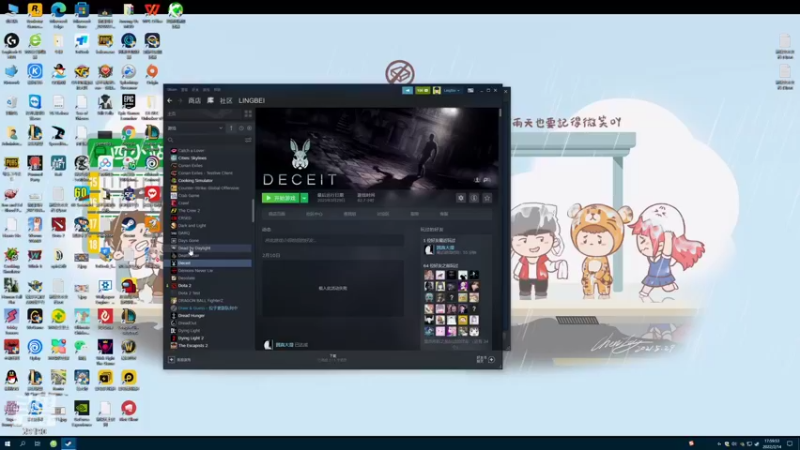800x450 pixels.
Task: Select The Crew 2 in game list
Action: pos(189,211)
